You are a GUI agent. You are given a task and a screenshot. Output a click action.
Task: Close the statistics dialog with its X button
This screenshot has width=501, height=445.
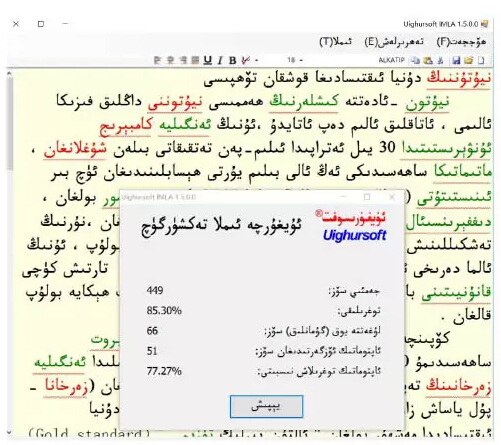coord(392,197)
